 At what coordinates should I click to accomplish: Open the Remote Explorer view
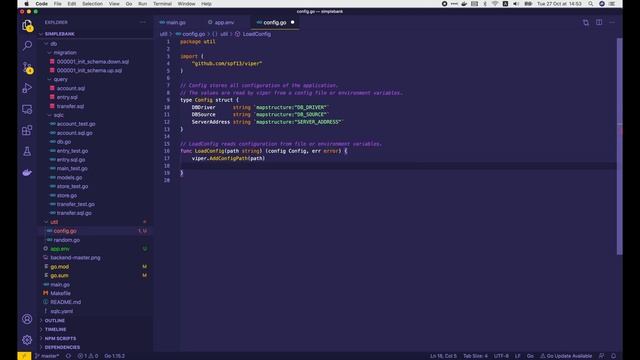pyautogui.click(x=27, y=109)
